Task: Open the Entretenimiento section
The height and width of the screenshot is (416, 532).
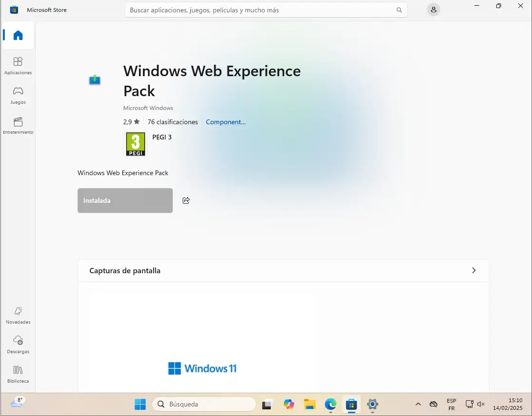Action: click(18, 126)
